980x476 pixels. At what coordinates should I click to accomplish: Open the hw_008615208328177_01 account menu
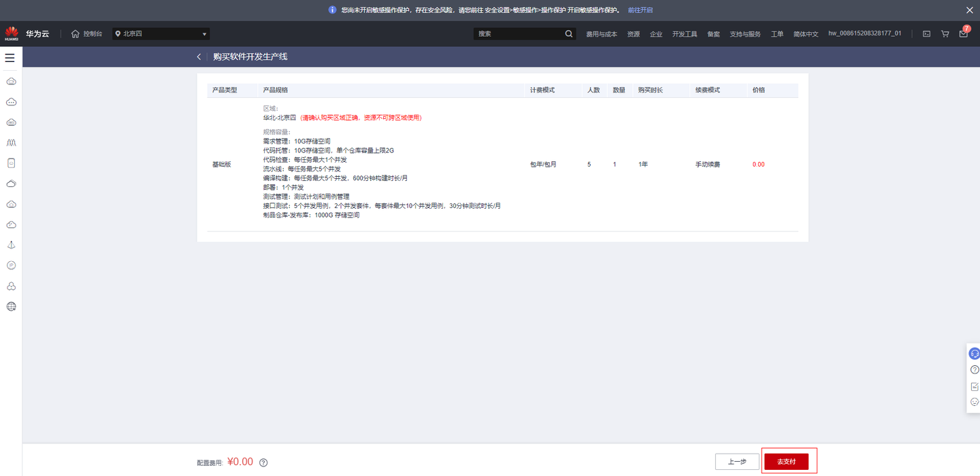click(x=865, y=33)
